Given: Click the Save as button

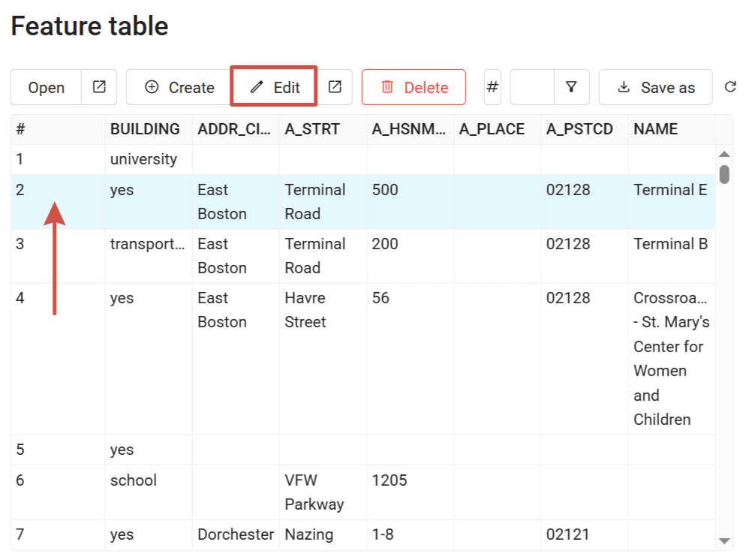Looking at the screenshot, I should tap(655, 87).
